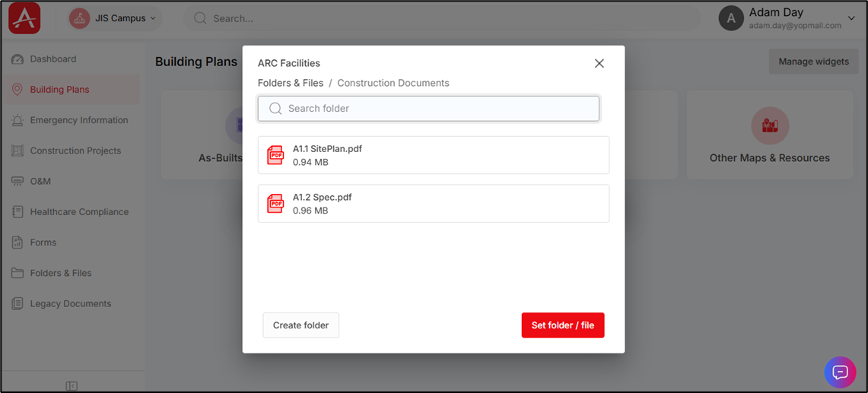Open the As-Builts card
The height and width of the screenshot is (393, 868).
(x=201, y=135)
